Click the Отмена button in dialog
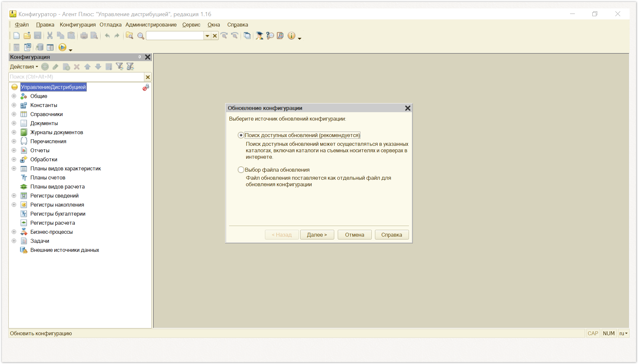Viewport: 638px width, 364px height. 355,235
